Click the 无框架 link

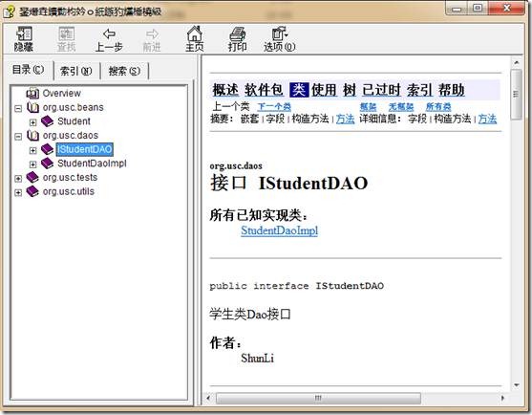point(401,107)
